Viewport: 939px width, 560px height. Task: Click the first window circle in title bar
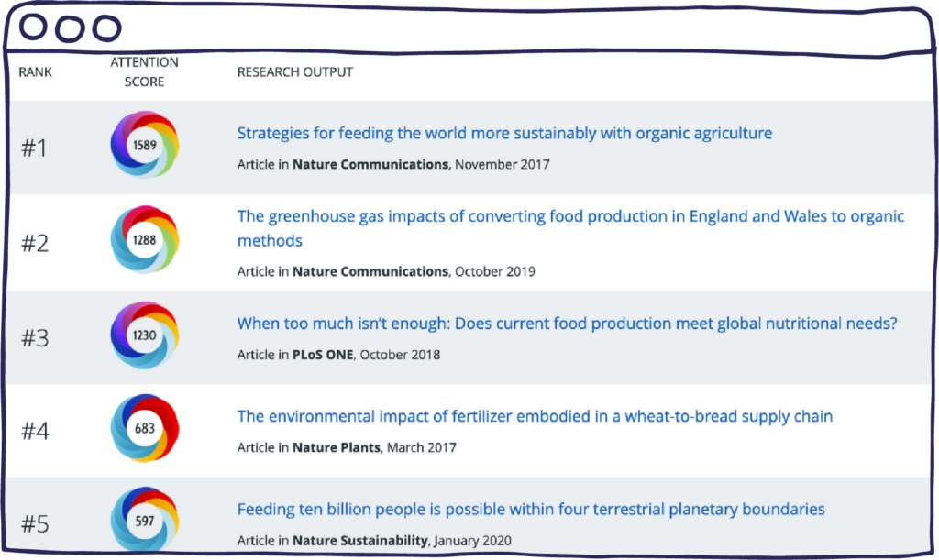pos(33,27)
